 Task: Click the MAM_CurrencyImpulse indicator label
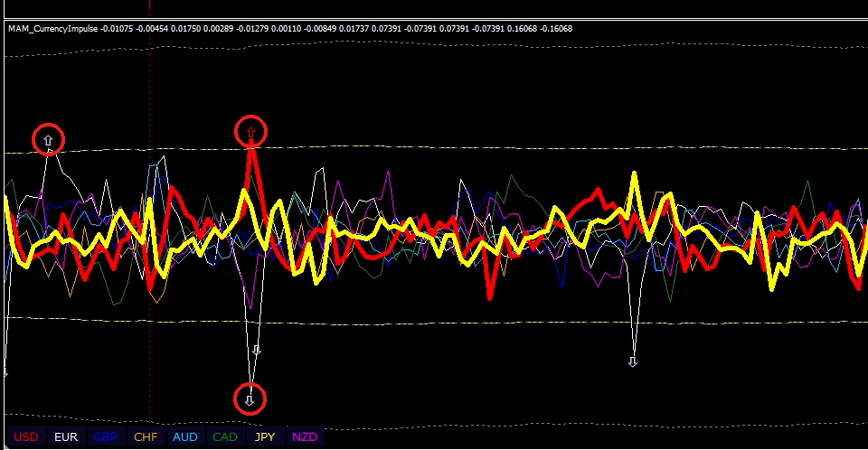click(53, 28)
